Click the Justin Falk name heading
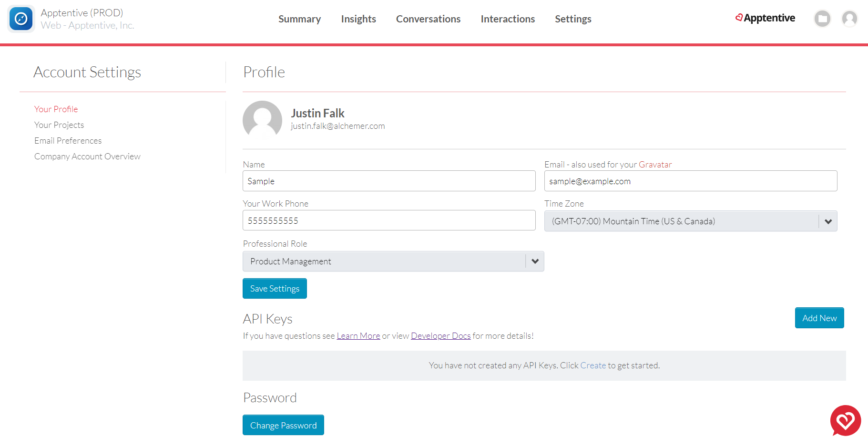Viewport: 868px width, 438px height. (x=317, y=113)
